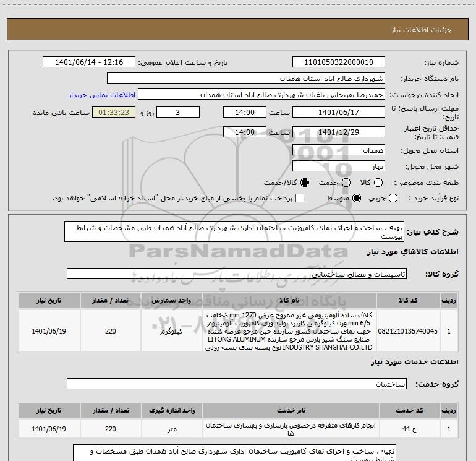Click the کد خدمت column header

coord(409,410)
